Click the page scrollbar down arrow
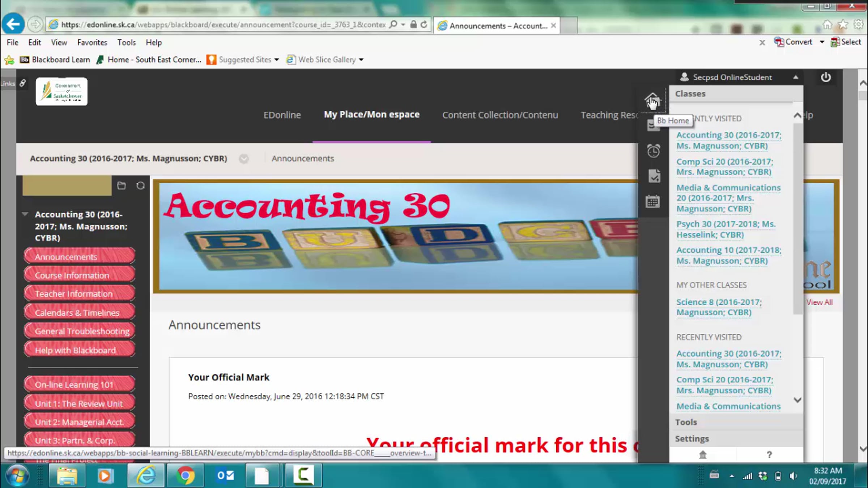Image resolution: width=868 pixels, height=488 pixels. tap(863, 449)
